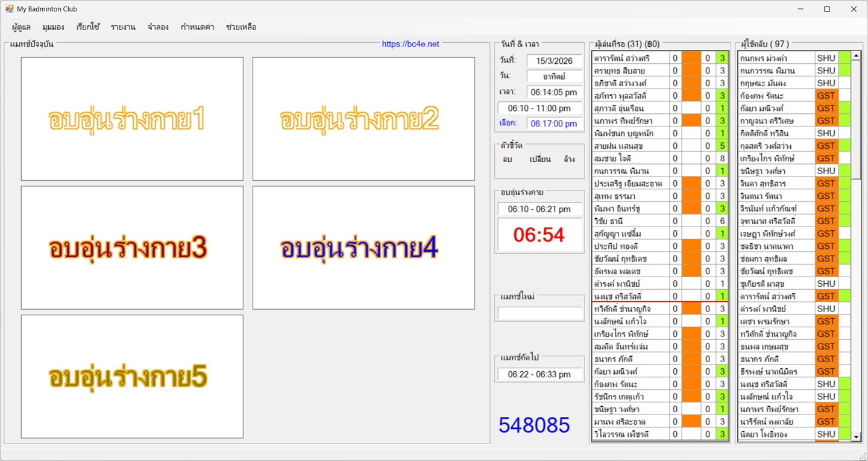
Task: Open the เรียกใช้ menu
Action: [88, 27]
